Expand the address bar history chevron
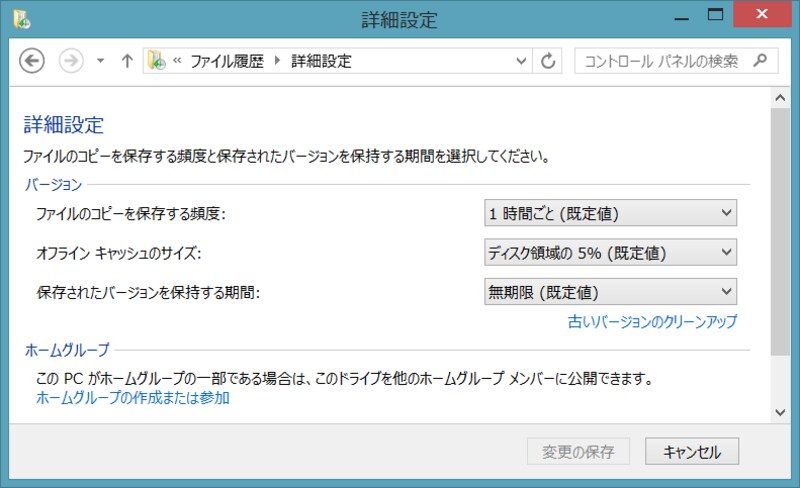 click(x=521, y=61)
